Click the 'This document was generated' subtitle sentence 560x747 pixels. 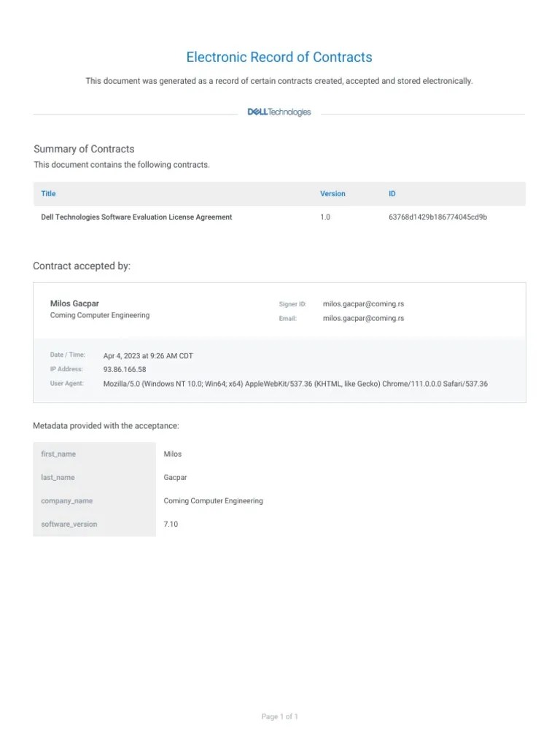pyautogui.click(x=279, y=81)
